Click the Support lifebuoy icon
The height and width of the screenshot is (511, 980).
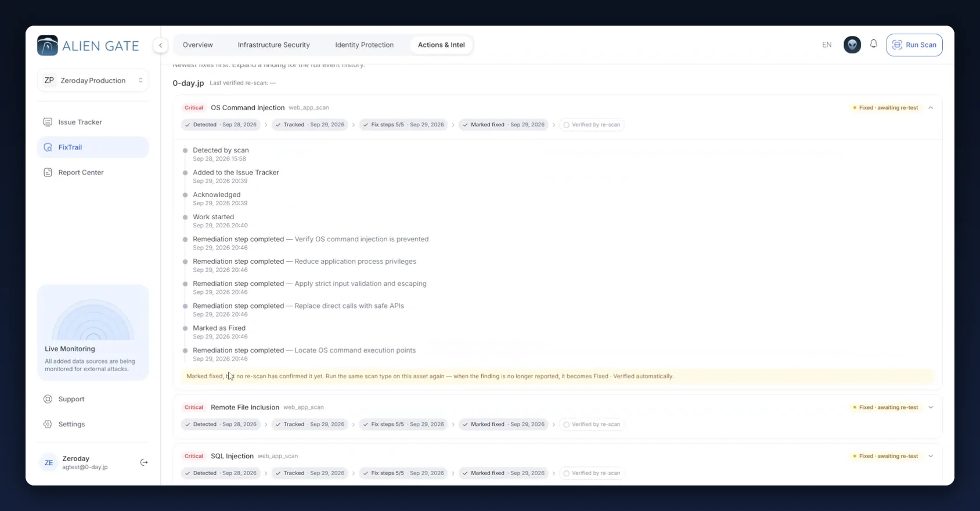(48, 399)
